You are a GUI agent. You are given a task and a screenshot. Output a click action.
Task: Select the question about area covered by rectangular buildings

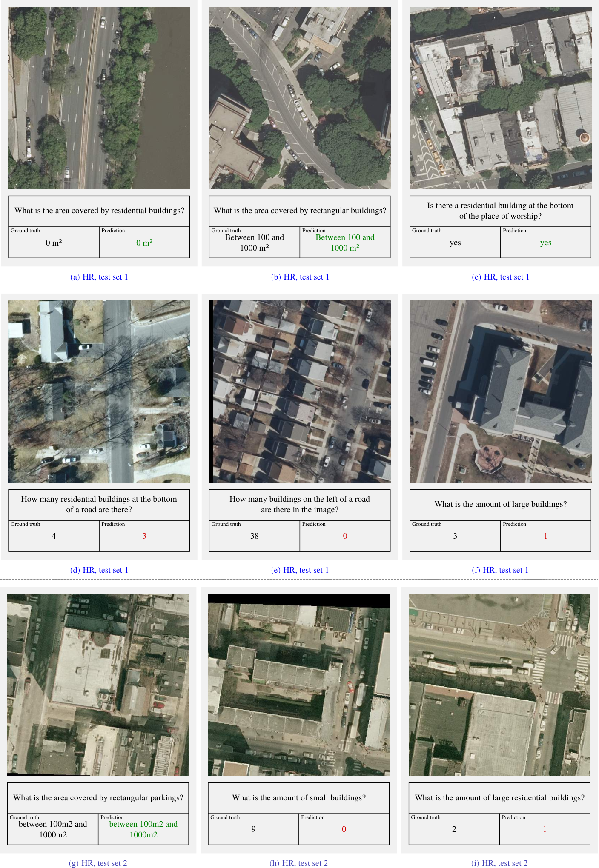300,211
